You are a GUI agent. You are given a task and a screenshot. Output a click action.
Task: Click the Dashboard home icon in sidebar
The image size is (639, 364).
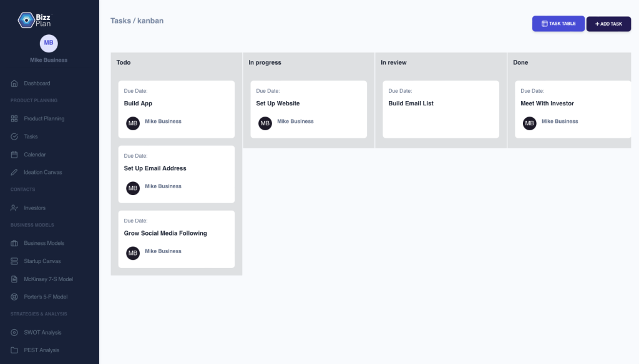(14, 84)
